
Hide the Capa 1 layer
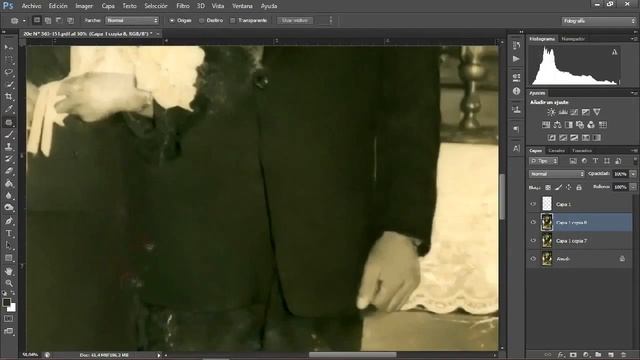pyautogui.click(x=533, y=204)
